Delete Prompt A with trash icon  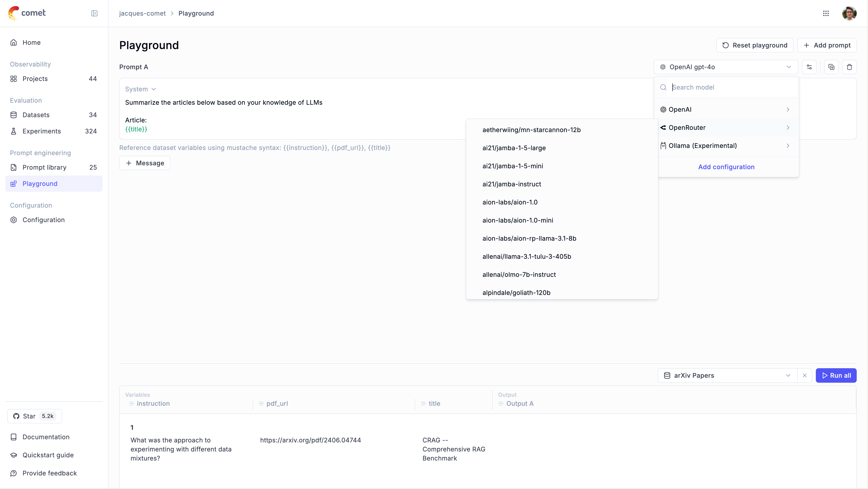click(x=849, y=67)
